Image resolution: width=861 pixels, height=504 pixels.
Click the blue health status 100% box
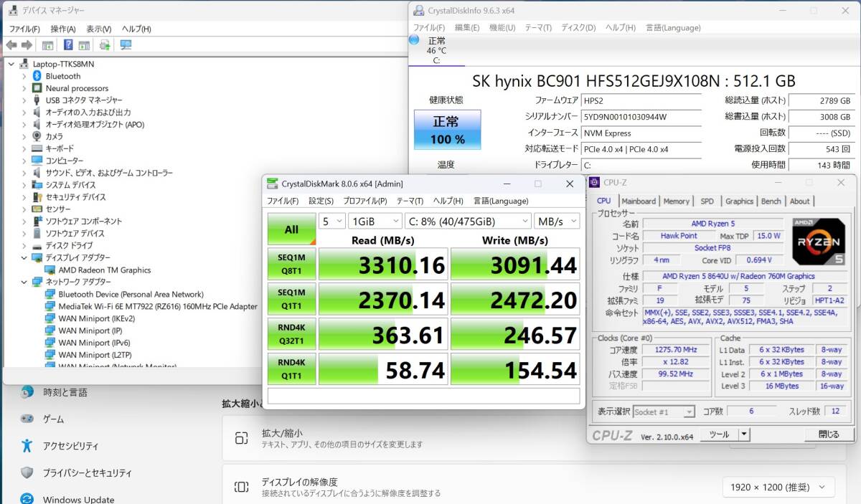tap(447, 130)
